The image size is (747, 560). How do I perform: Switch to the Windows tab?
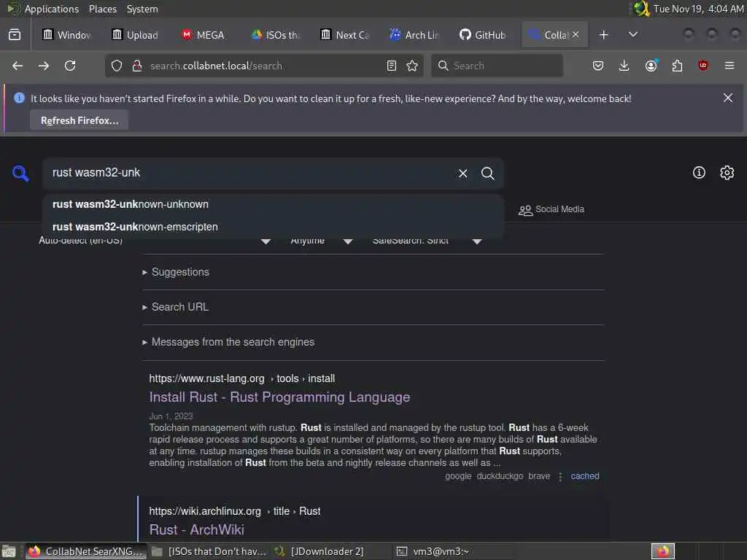coord(66,35)
